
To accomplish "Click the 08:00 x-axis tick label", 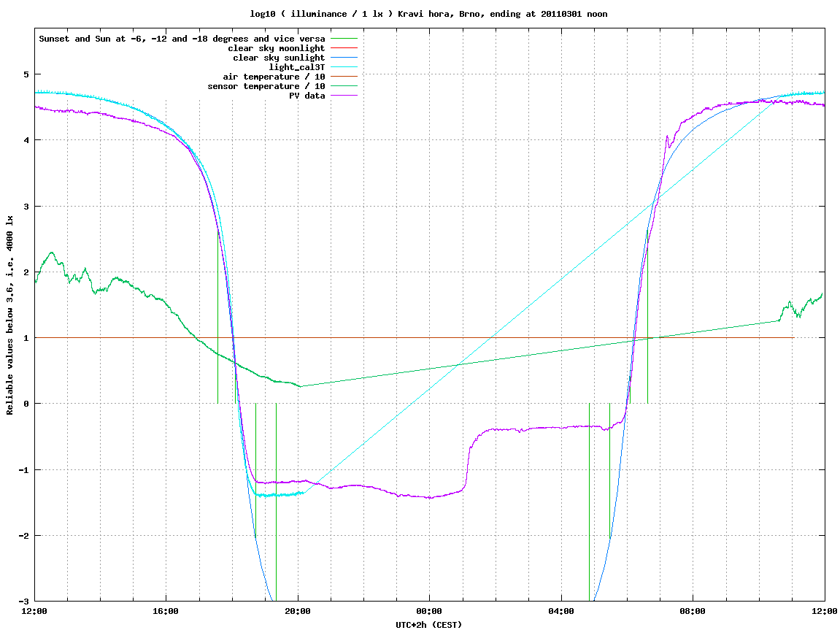I will coord(693,611).
